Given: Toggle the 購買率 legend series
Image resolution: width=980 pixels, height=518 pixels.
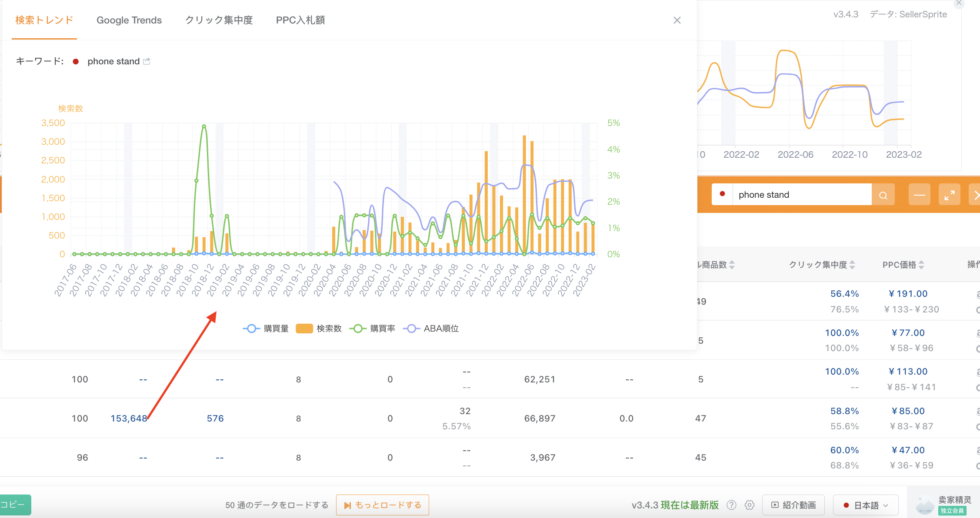Looking at the screenshot, I should 372,329.
